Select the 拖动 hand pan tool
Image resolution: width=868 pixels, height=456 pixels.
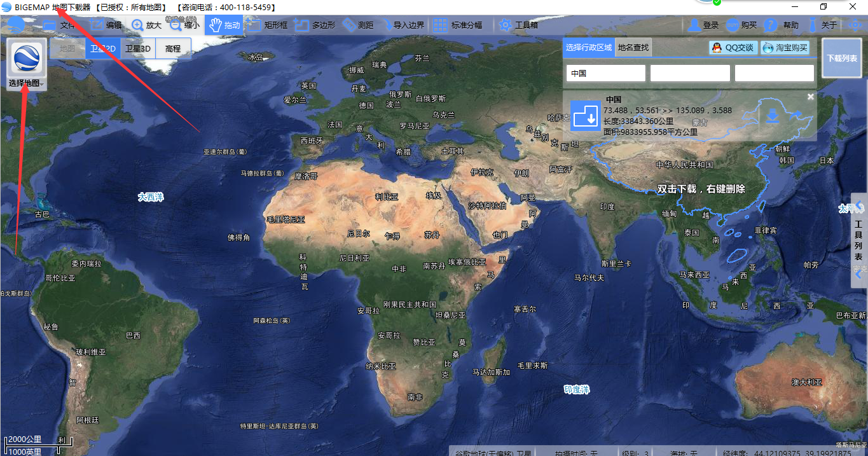click(x=215, y=25)
